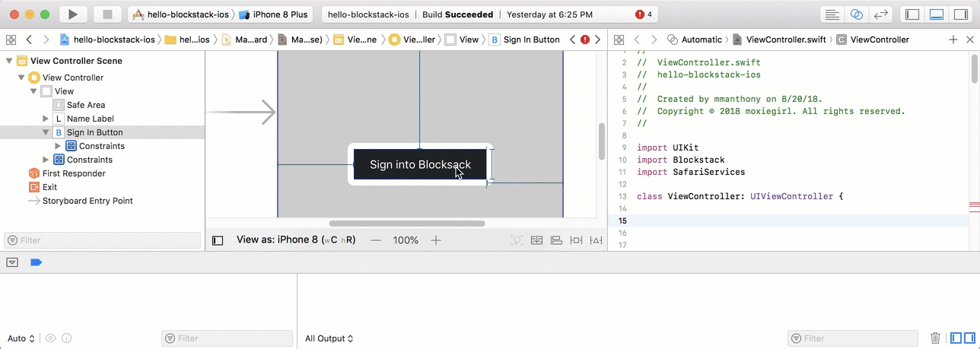
Task: Switch to the Standard editor
Action: pos(832,14)
